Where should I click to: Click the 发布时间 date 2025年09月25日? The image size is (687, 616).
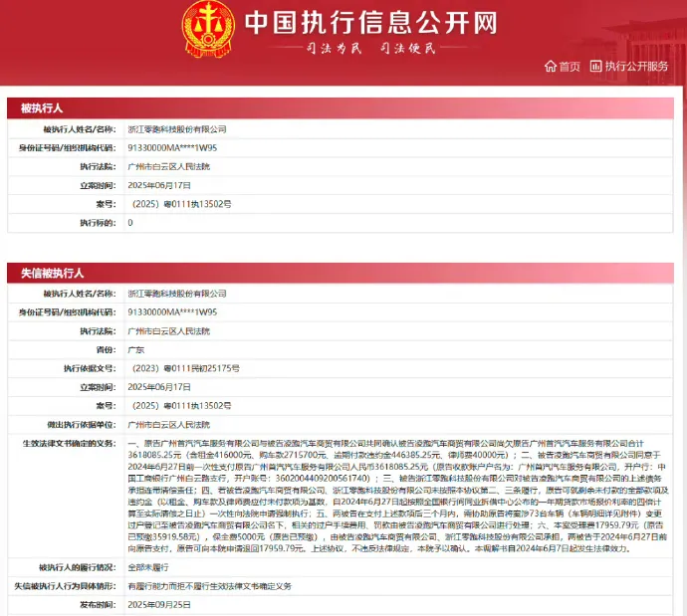[x=160, y=604]
